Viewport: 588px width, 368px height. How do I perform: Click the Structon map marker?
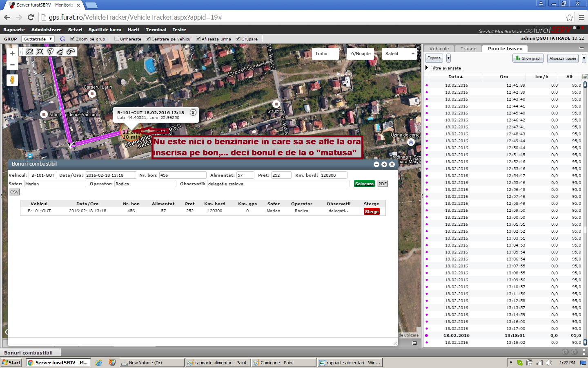tap(276, 104)
